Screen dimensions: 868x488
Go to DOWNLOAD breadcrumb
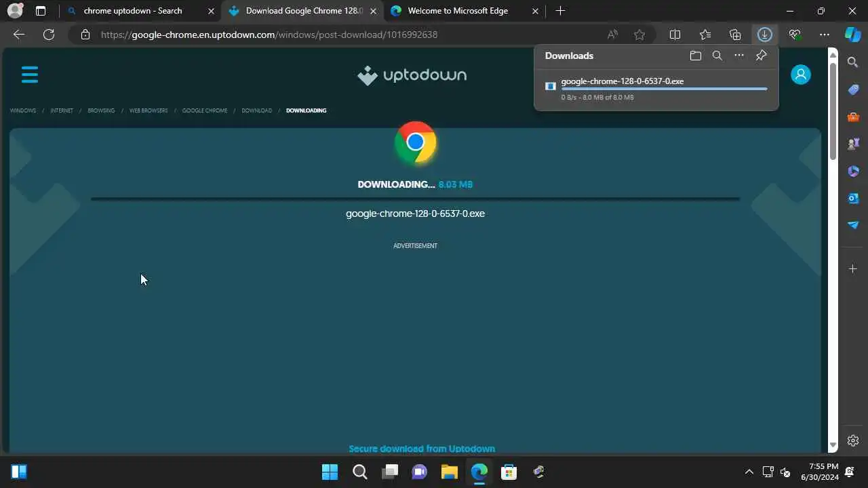(257, 110)
